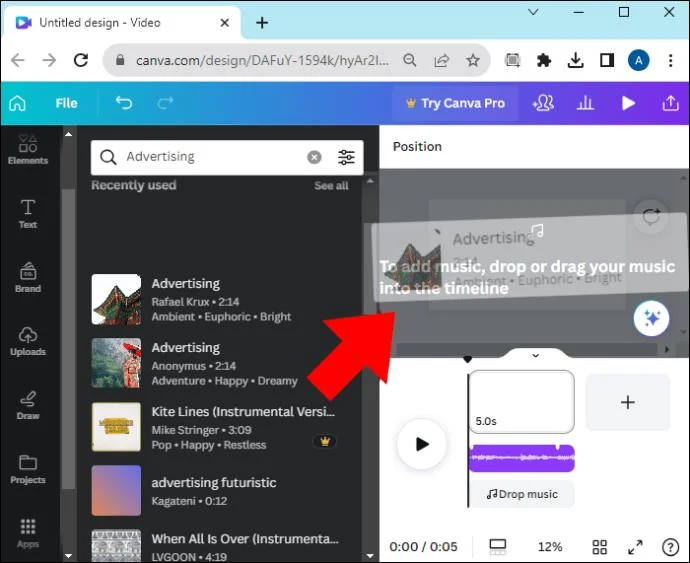Open the audio search filters
Image resolution: width=690 pixels, height=563 pixels.
[x=346, y=157]
